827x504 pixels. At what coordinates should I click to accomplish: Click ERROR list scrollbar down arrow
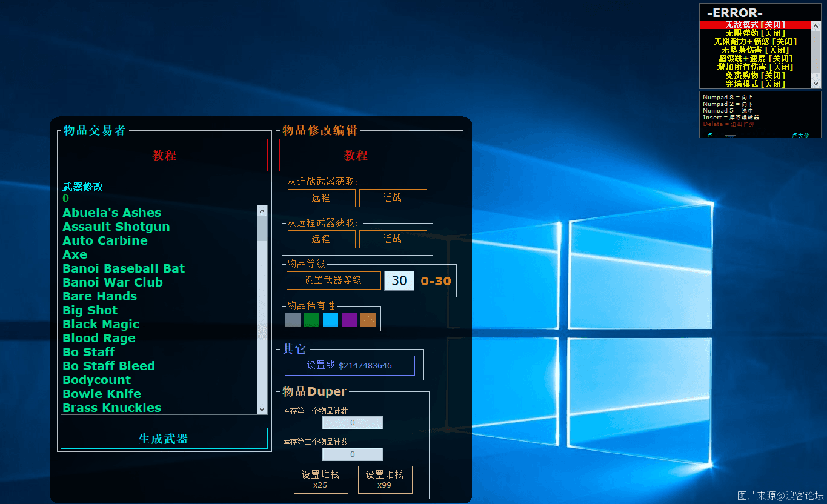point(816,84)
